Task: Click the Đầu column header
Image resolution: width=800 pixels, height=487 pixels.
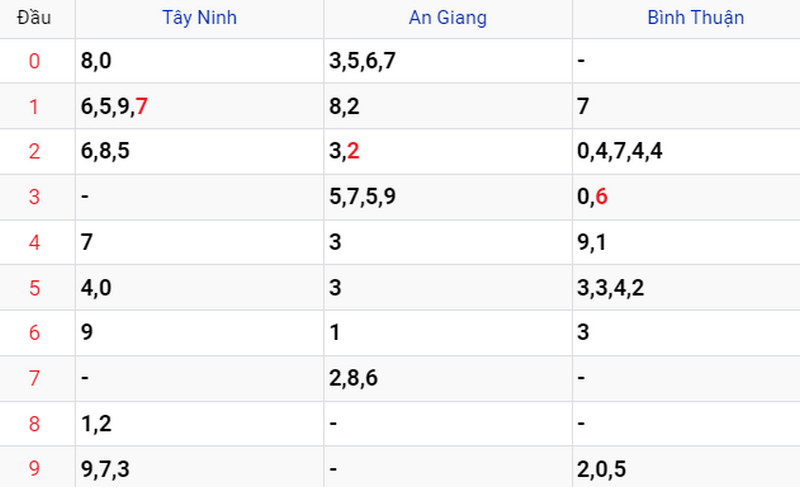Action: click(35, 18)
